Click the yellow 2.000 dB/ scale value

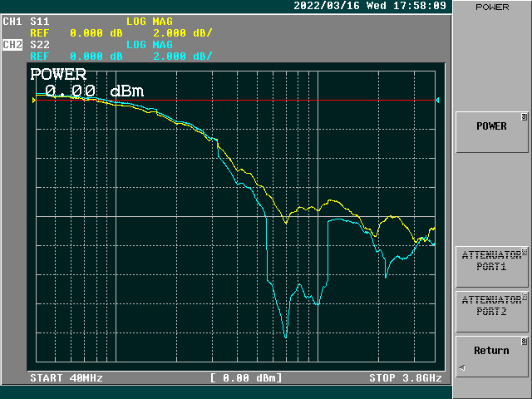[183, 33]
